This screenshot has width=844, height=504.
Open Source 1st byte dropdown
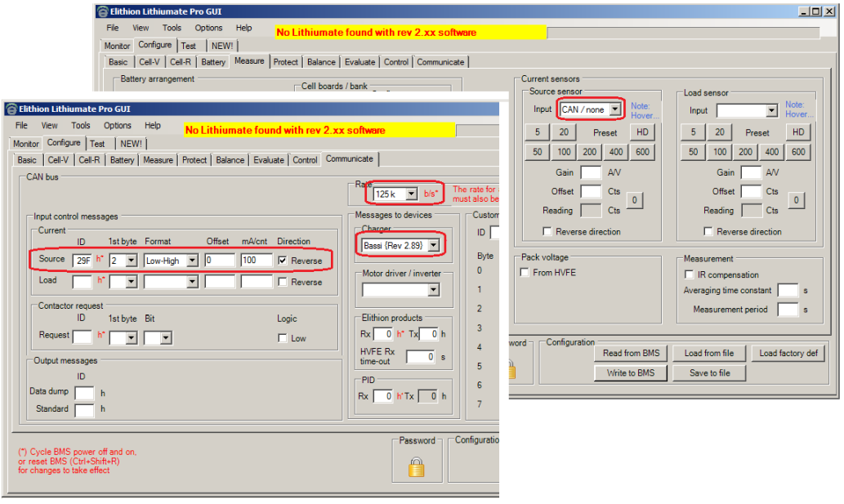(132, 261)
